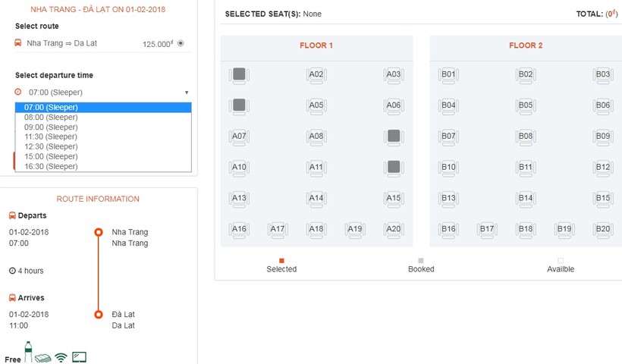Choose the 08:00 (Sleeper) departure option
This screenshot has height=364, width=622.
click(x=51, y=118)
